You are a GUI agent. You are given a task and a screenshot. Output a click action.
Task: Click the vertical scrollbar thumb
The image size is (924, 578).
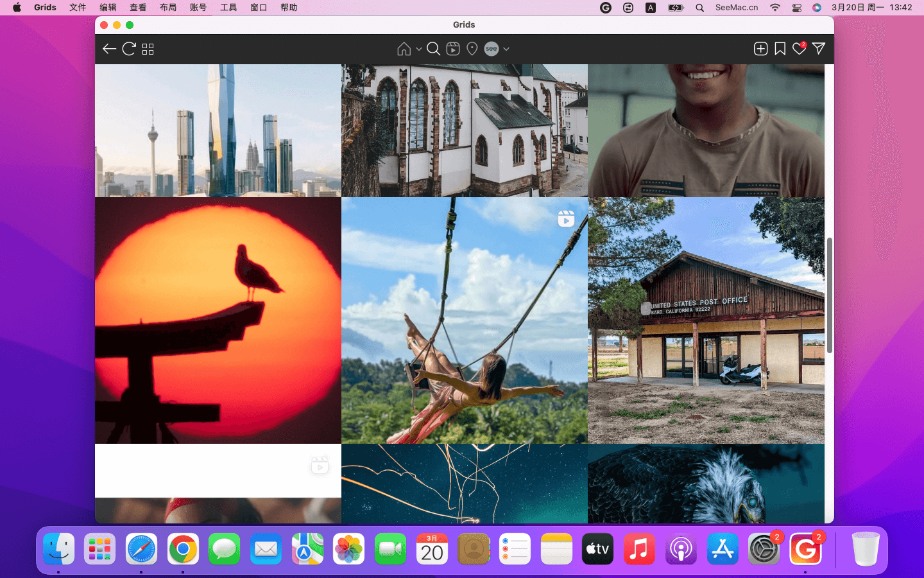coord(829,295)
